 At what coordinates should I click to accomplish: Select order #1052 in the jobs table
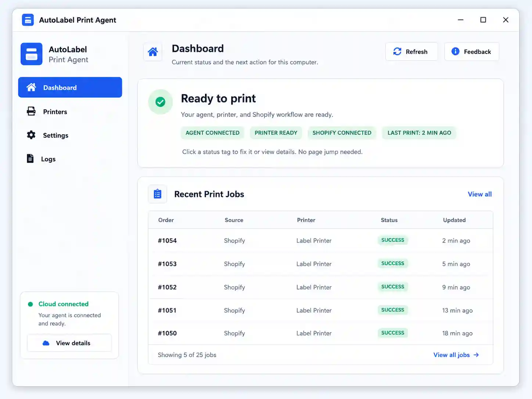pos(167,287)
